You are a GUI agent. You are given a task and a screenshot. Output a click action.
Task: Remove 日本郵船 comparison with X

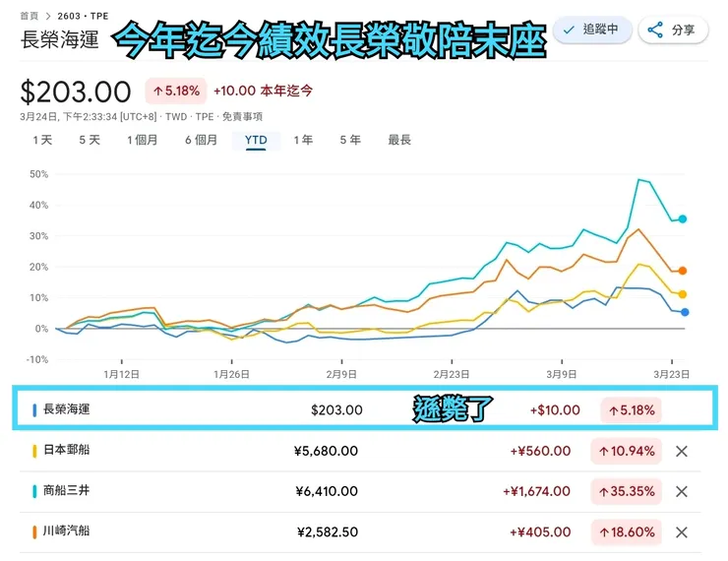(681, 451)
